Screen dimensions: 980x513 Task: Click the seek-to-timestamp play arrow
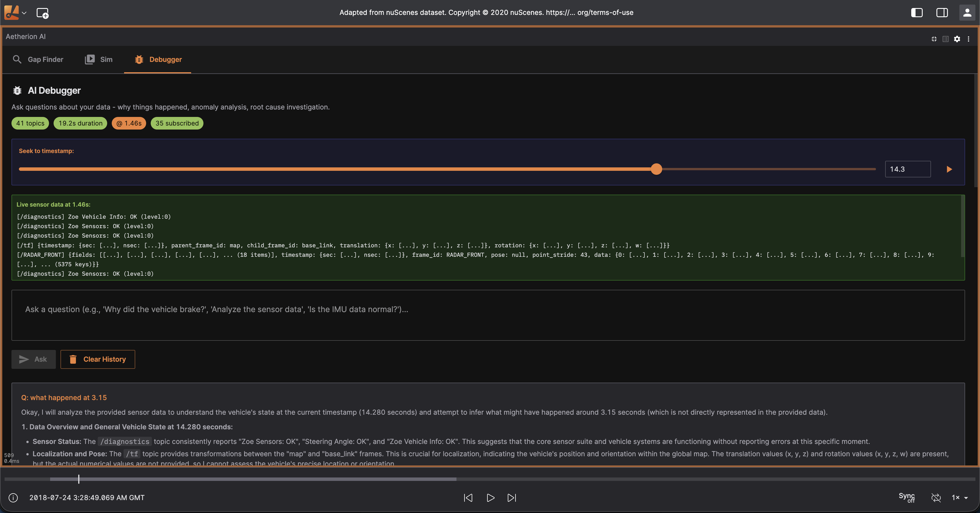(949, 169)
